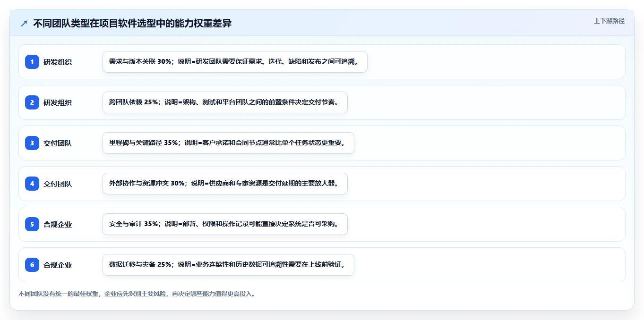
Task: Click 交付团队 label in row 3
Action: 58,143
